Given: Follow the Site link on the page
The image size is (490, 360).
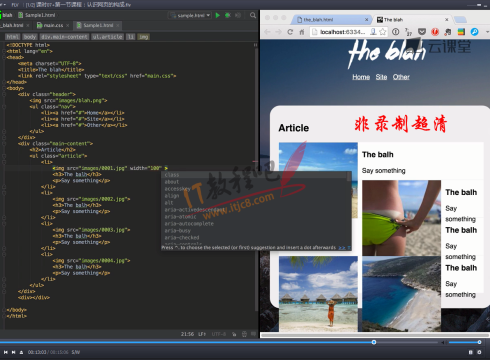Looking at the screenshot, I should (381, 77).
